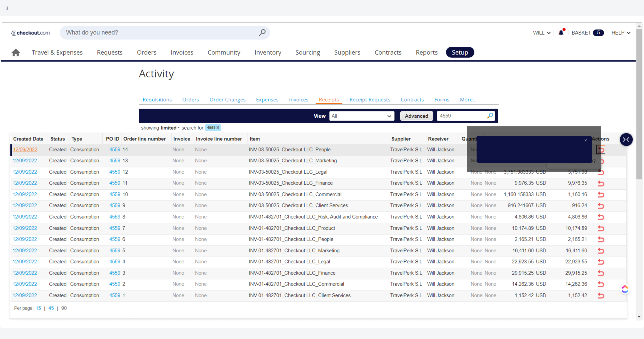Go to the Home icon in navigation
This screenshot has height=339, width=644.
point(16,52)
